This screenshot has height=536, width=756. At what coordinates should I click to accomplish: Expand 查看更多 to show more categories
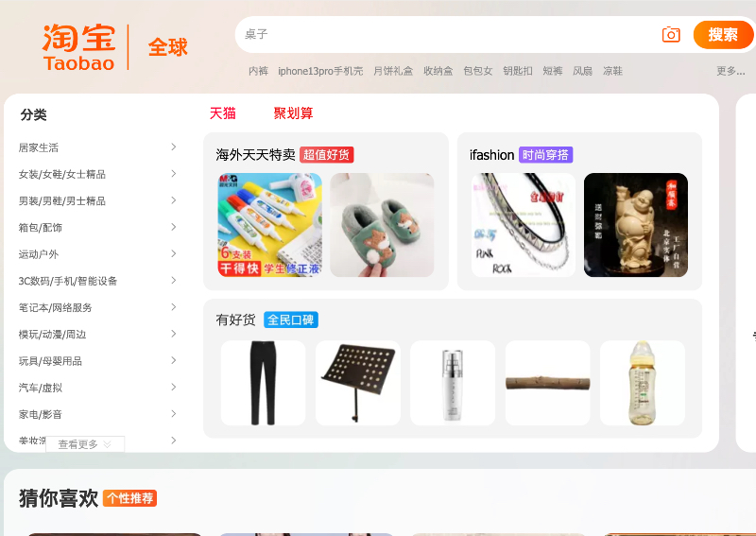coord(85,444)
